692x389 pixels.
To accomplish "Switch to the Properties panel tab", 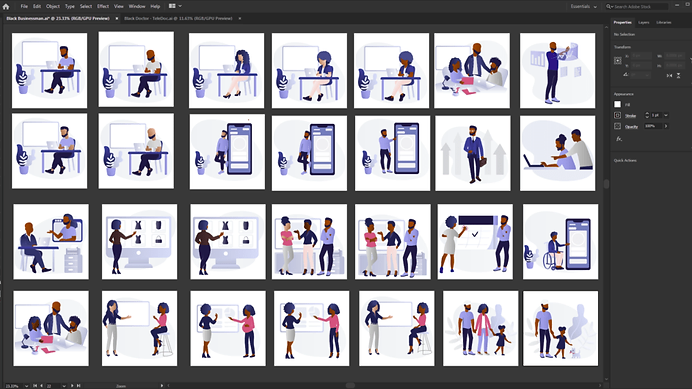I will click(623, 22).
